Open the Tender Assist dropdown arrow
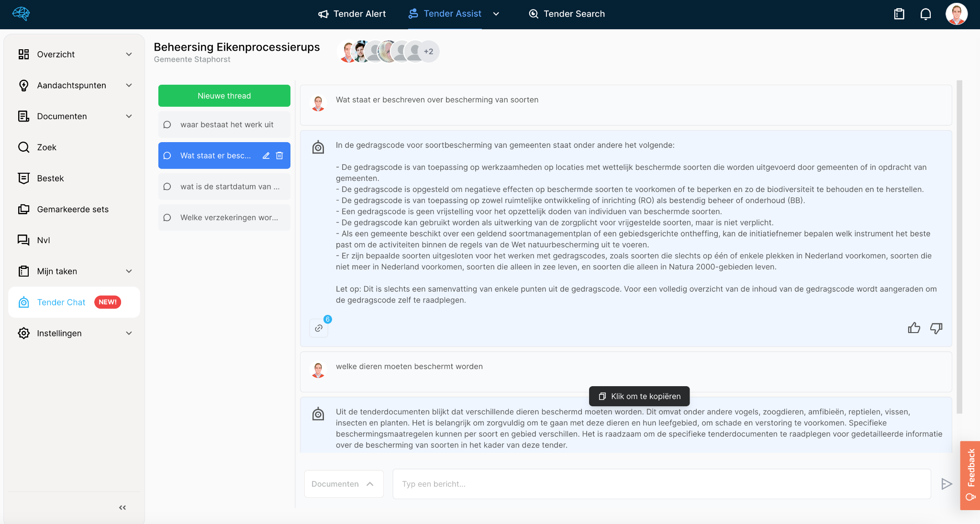Viewport: 980px width, 524px height. pyautogui.click(x=496, y=14)
